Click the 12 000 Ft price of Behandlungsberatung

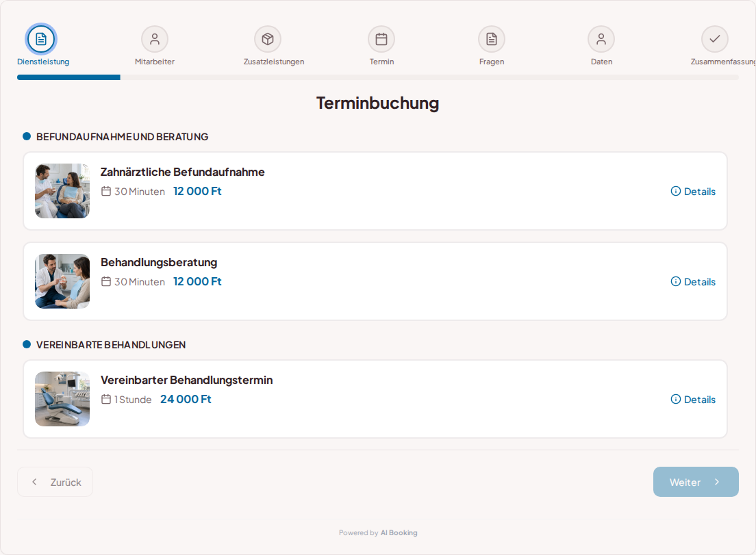197,281
